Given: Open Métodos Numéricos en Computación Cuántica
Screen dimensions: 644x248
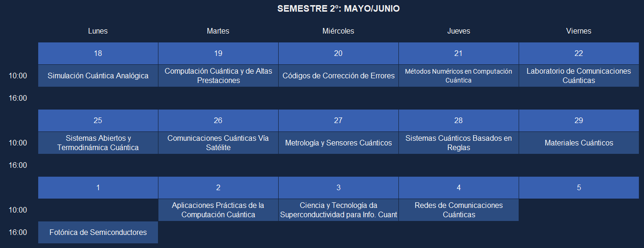Looking at the screenshot, I should 459,76.
